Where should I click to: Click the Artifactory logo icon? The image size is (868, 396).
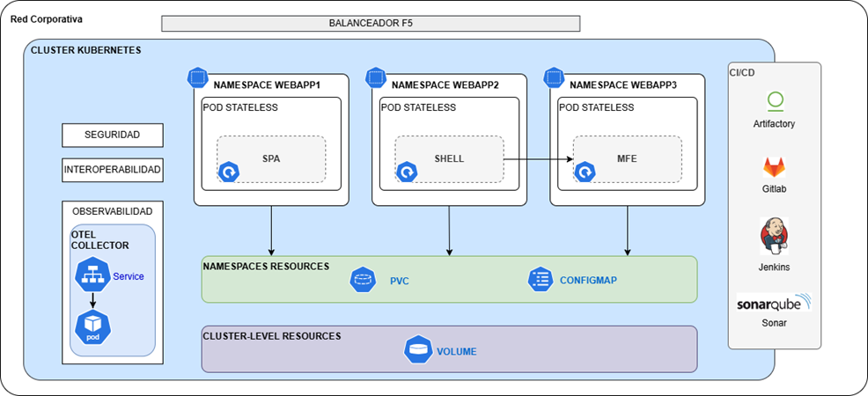tap(775, 101)
